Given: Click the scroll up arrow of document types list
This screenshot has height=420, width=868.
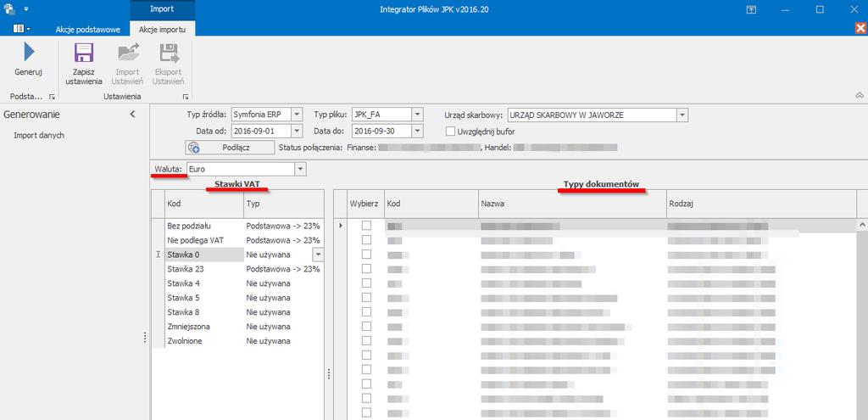Looking at the screenshot, I should (862, 225).
